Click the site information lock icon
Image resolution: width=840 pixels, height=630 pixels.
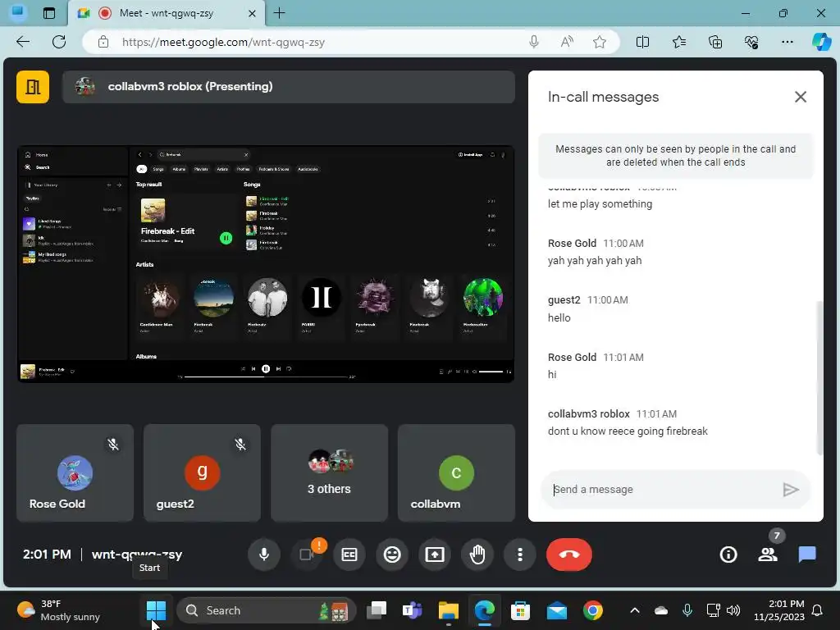point(103,43)
